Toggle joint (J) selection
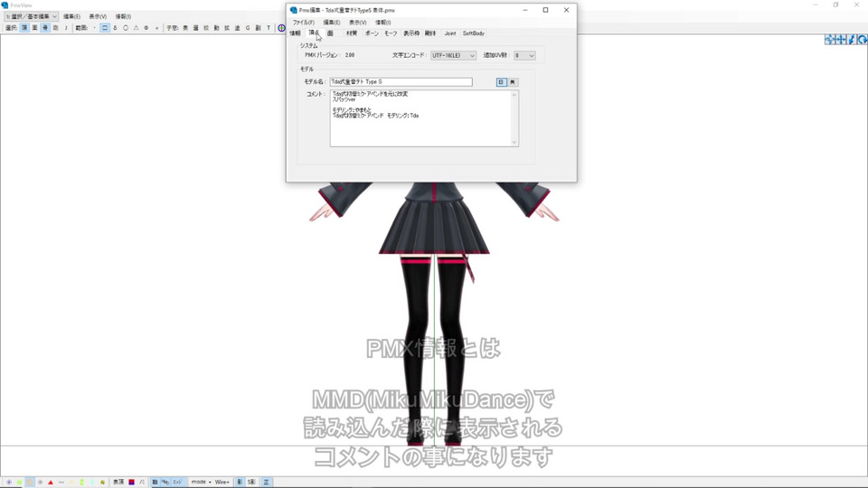 (x=66, y=28)
